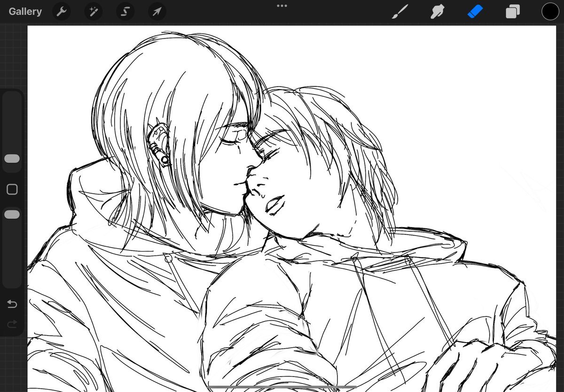This screenshot has height=392, width=564.
Task: Return to the Gallery
Action: pos(25,11)
